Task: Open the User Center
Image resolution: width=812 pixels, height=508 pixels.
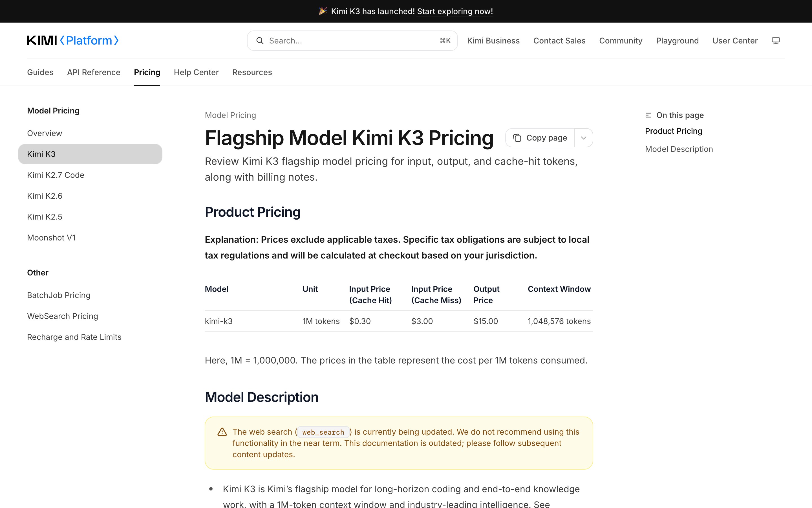Action: [x=735, y=41]
